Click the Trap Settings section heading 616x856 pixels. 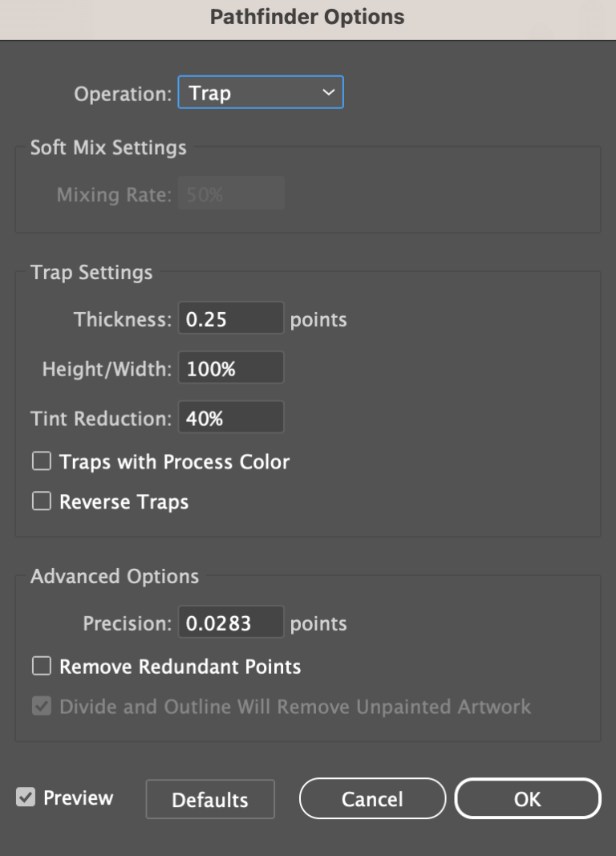91,272
